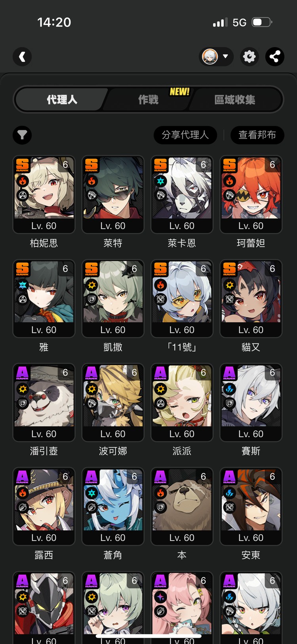Tap the fire attribute icon on 柯蕾妲
This screenshot has width=297, height=644.
click(230, 181)
